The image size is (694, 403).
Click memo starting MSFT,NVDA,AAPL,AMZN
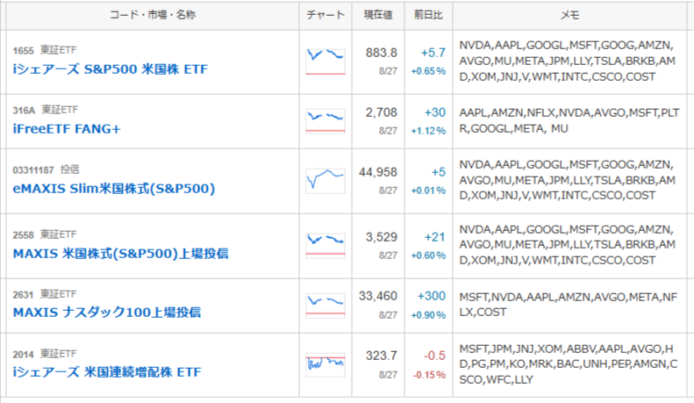(568, 305)
